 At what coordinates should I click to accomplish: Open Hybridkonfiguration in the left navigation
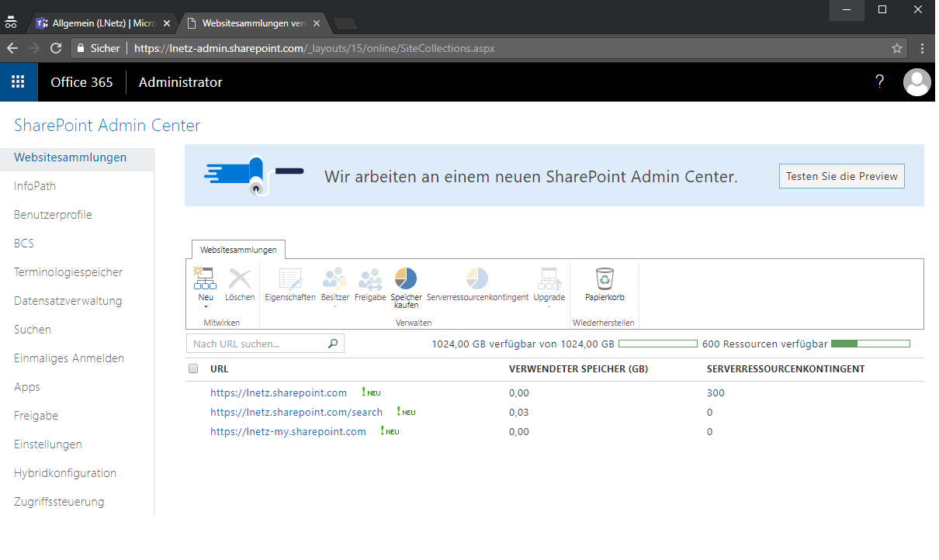[65, 473]
